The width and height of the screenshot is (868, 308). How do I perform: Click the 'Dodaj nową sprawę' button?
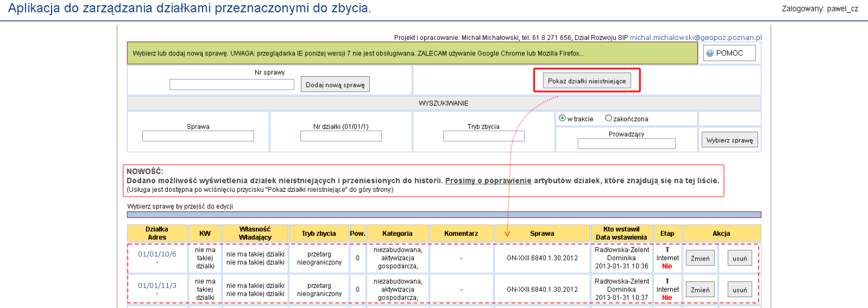(335, 84)
